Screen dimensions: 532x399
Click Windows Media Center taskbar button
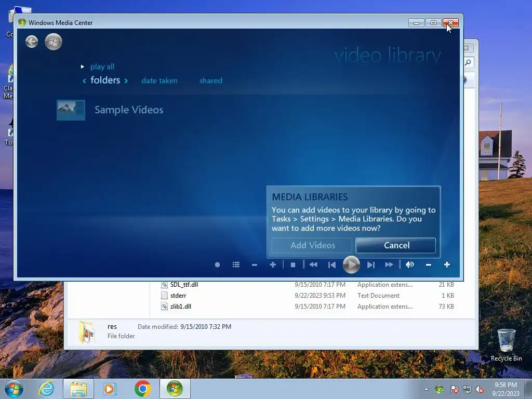click(175, 389)
